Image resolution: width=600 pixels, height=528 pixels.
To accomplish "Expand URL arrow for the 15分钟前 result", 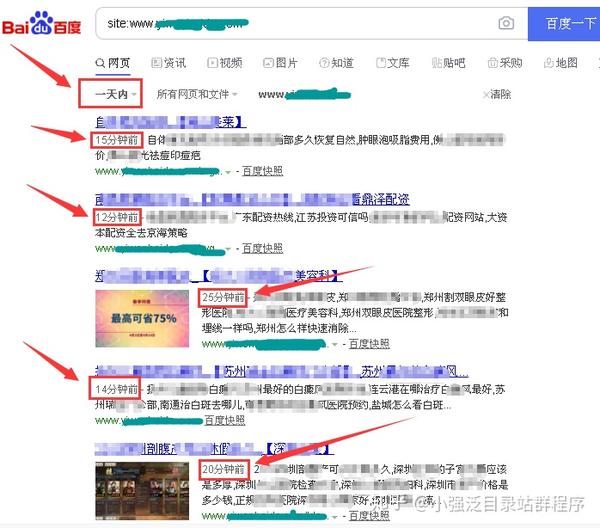I will coord(228,172).
